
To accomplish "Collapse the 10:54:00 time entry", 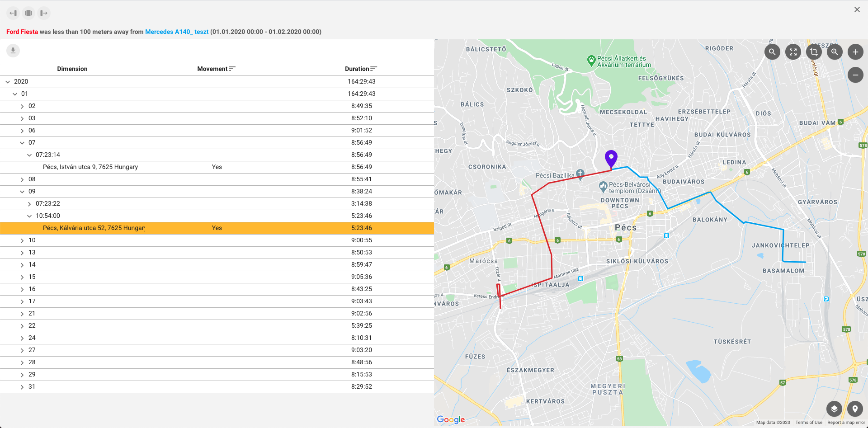I will (29, 216).
